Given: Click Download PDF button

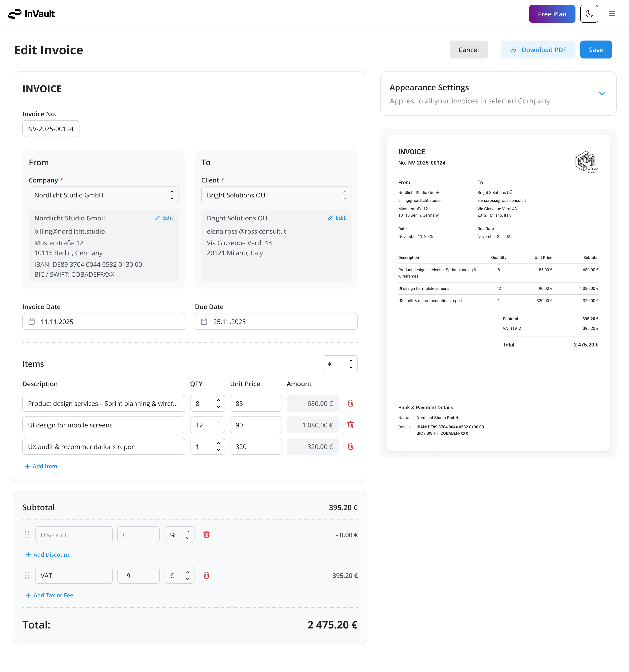Looking at the screenshot, I should [x=538, y=50].
